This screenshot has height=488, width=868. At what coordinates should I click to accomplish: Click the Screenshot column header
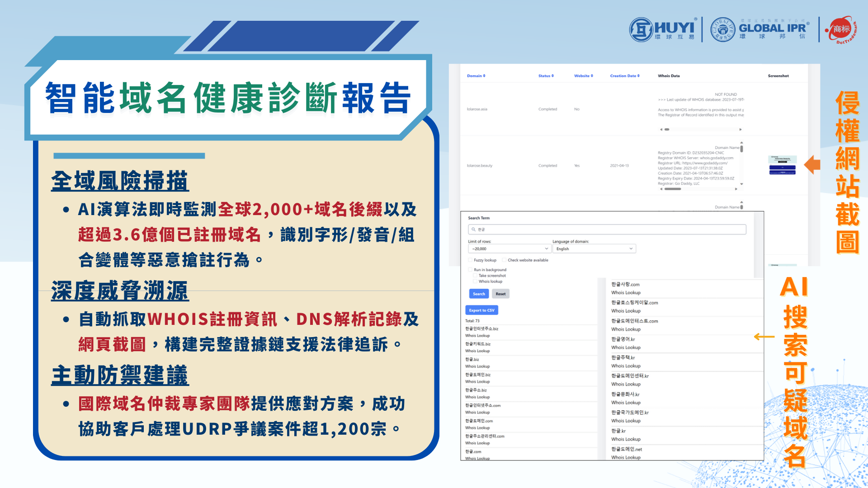778,76
